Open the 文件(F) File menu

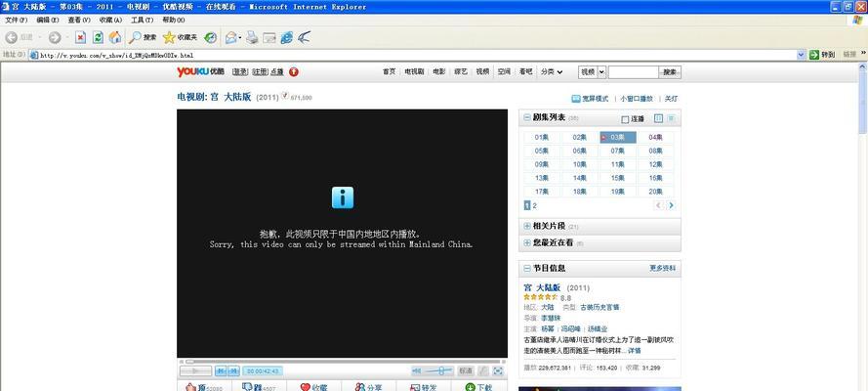[x=16, y=20]
